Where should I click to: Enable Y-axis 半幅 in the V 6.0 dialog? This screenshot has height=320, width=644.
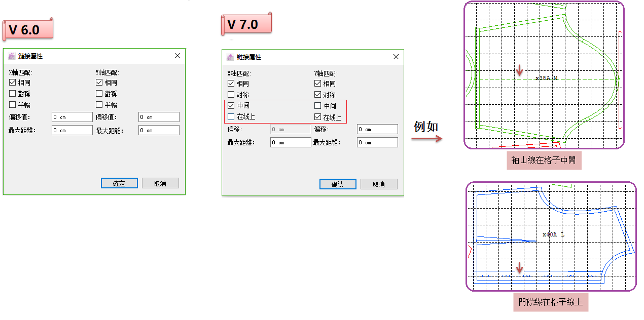coord(99,105)
